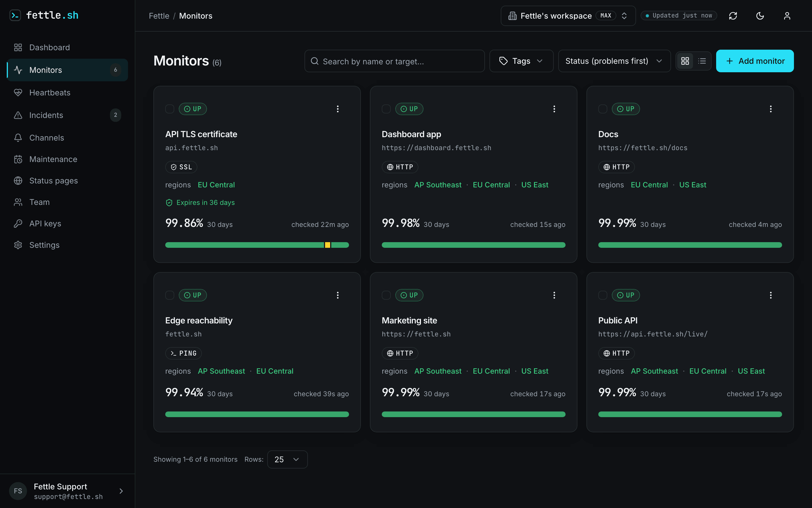Switch to grid view layout

[x=685, y=61]
